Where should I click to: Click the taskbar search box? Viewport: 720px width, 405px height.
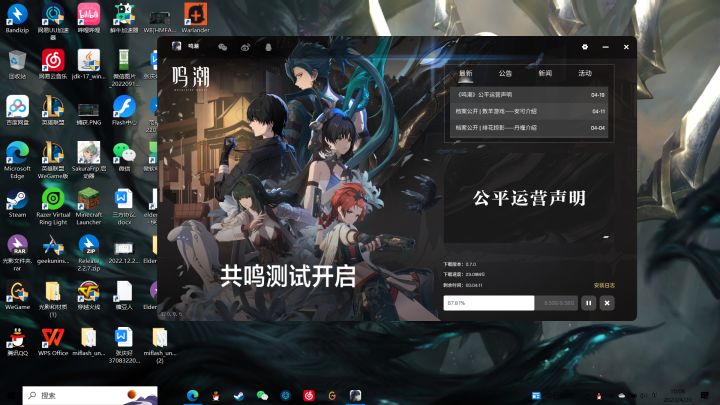90,395
